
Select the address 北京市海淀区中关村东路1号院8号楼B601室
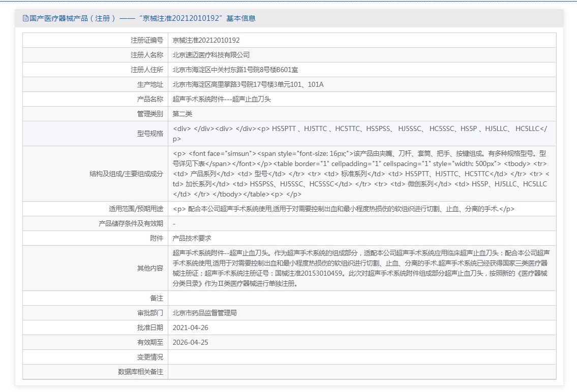click(235, 70)
